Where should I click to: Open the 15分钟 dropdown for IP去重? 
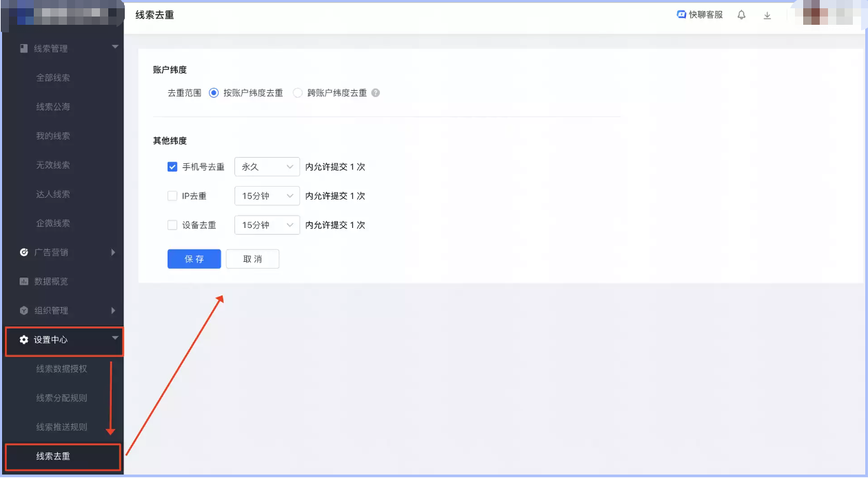coord(267,196)
